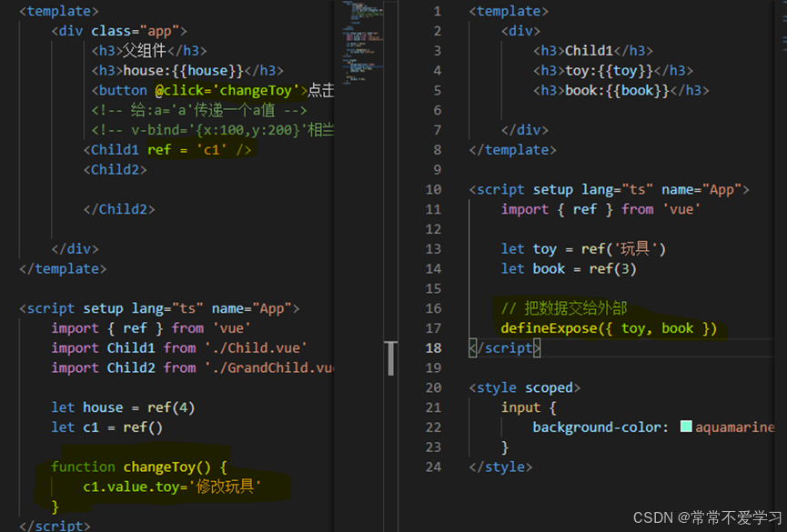Click the </style> closing tag
Screen dimensions: 787x532
click(x=500, y=467)
